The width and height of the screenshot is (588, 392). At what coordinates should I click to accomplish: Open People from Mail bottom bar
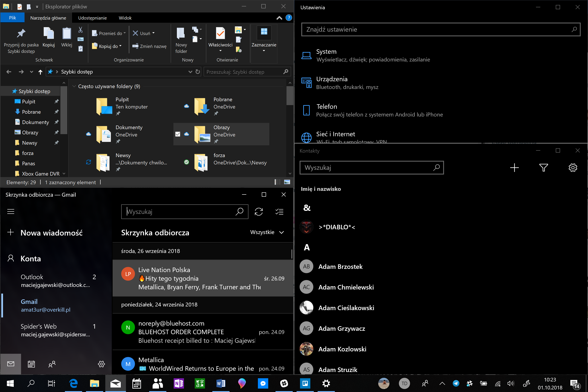[52, 364]
